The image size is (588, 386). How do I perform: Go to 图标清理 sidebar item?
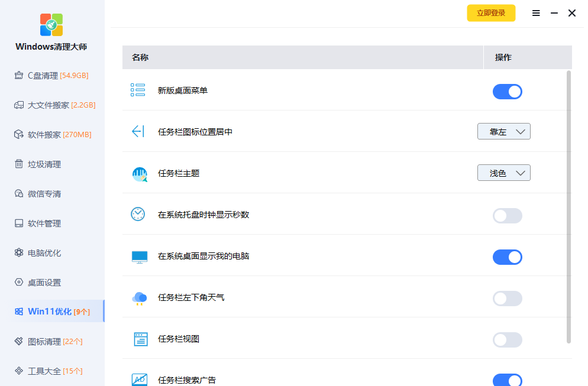pos(44,342)
